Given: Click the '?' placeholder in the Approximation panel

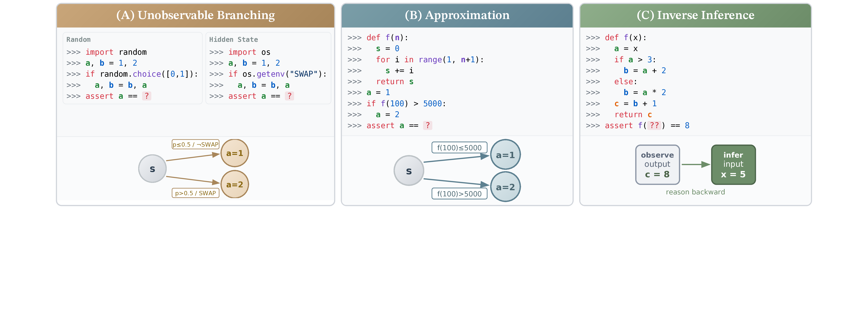Looking at the screenshot, I should [x=428, y=125].
